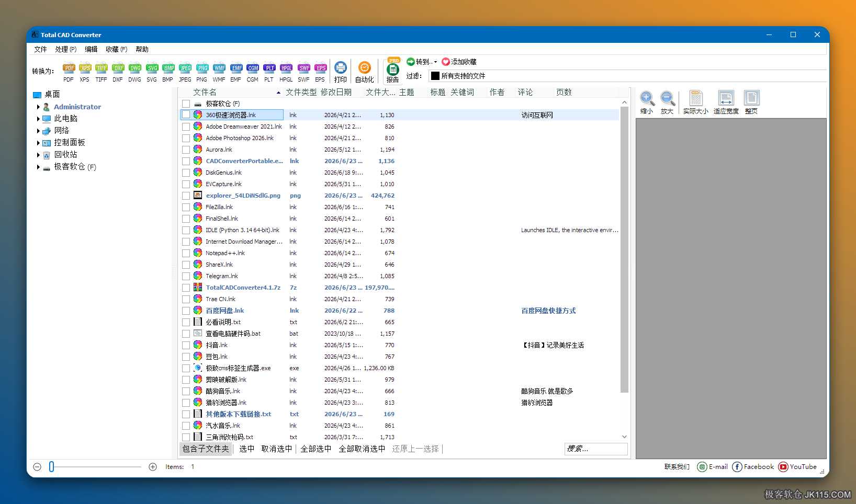
Task: Open the filter 所有支持的文件 combo box
Action: tap(627, 76)
